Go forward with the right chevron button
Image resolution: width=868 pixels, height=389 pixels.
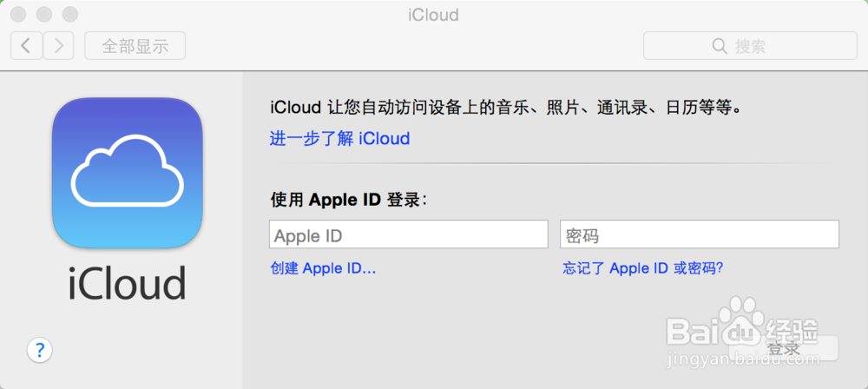tap(58, 46)
